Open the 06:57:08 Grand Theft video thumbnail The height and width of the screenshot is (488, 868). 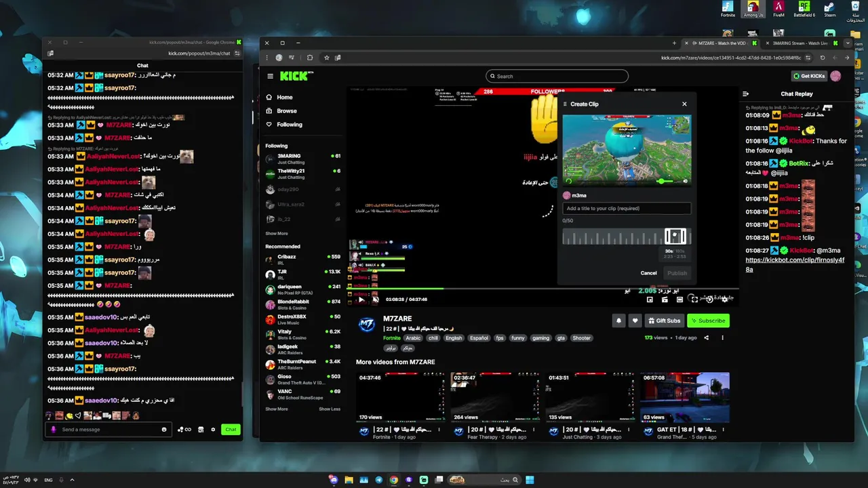(x=685, y=397)
